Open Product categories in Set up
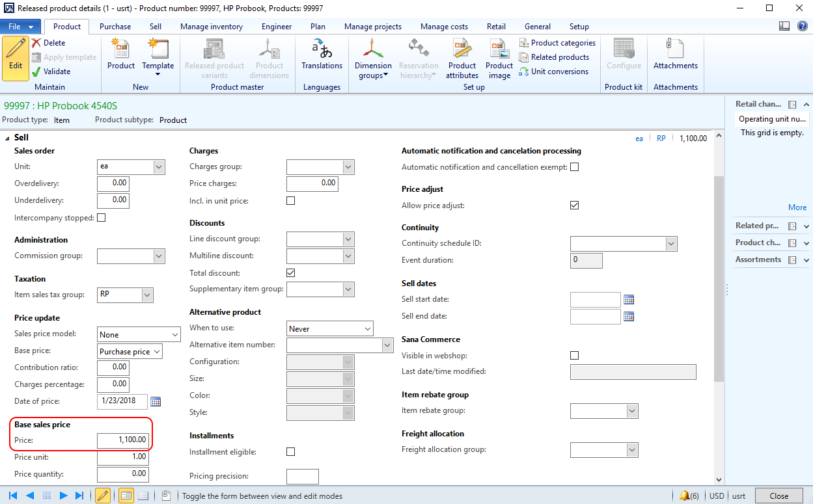 pyautogui.click(x=557, y=43)
